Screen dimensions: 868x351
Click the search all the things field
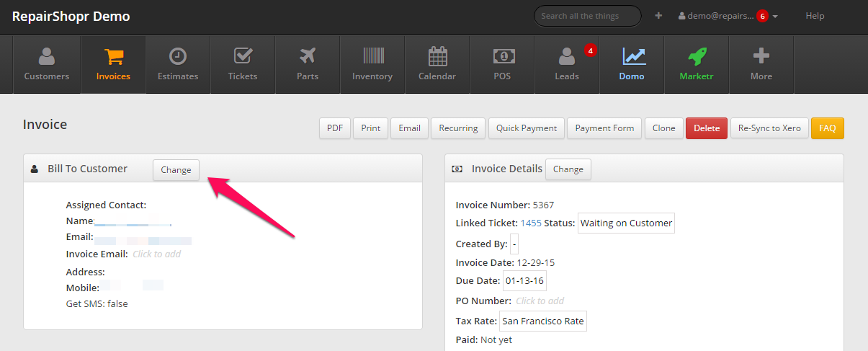(587, 16)
